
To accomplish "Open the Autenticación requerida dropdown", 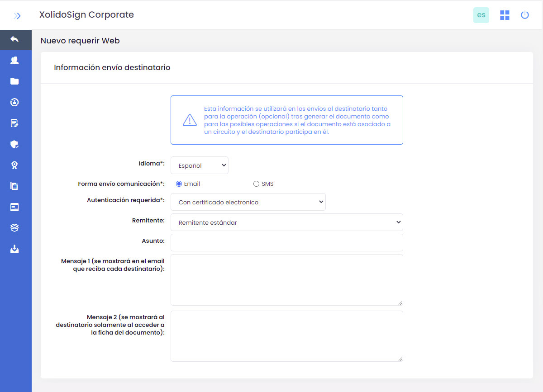I will [x=248, y=202].
